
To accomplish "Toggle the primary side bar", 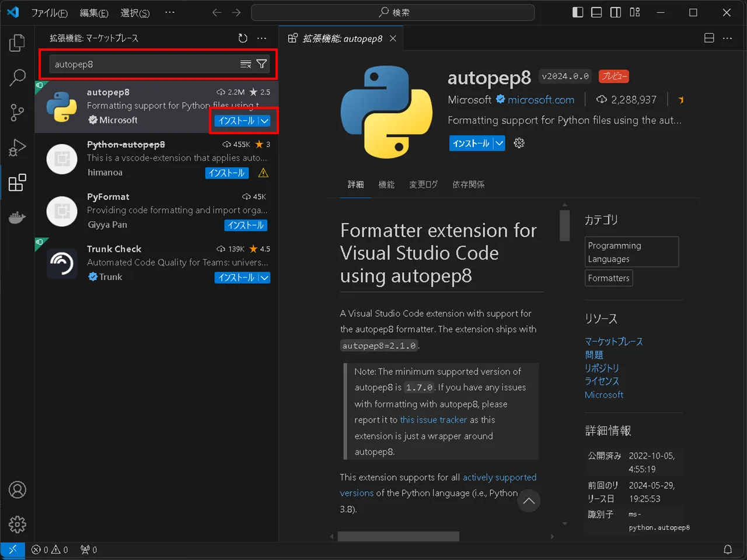I will pyautogui.click(x=578, y=12).
